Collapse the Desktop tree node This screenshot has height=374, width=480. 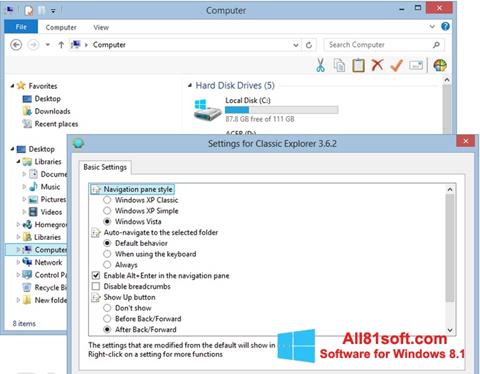[12, 149]
